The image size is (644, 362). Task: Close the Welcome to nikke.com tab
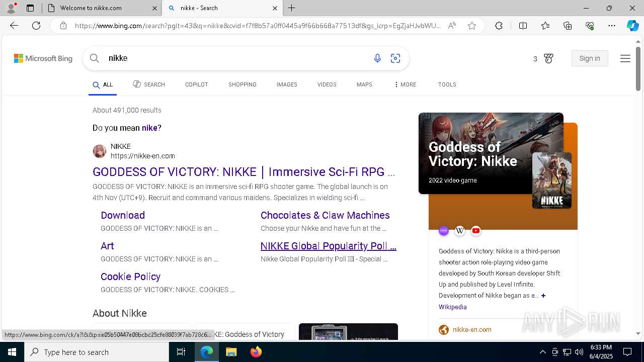point(154,8)
